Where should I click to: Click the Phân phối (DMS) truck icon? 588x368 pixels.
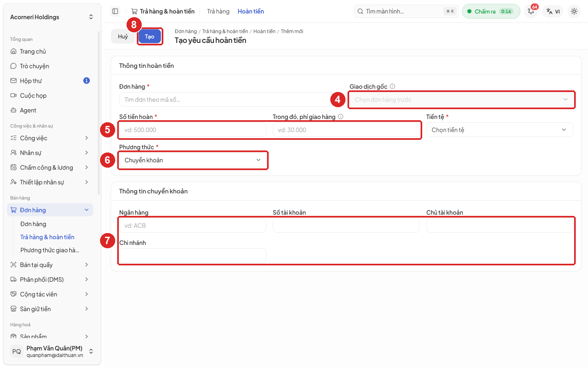[13, 280]
